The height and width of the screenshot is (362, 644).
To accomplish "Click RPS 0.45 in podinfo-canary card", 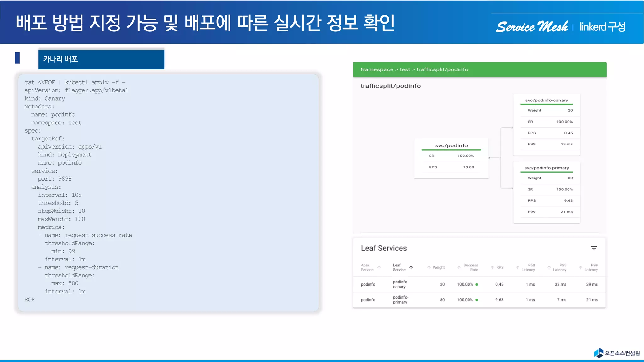I will tap(550, 133).
